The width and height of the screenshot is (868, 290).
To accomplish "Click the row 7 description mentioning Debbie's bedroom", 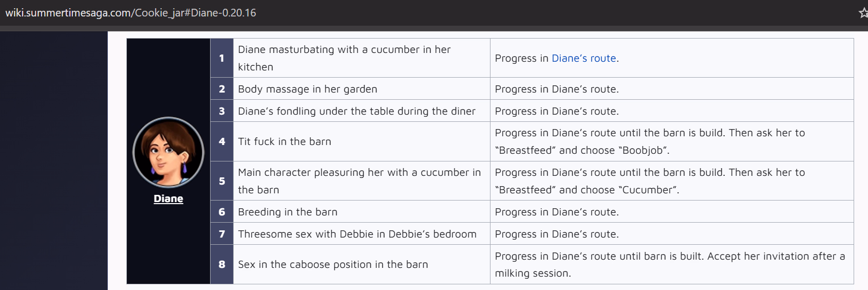I will [x=357, y=234].
